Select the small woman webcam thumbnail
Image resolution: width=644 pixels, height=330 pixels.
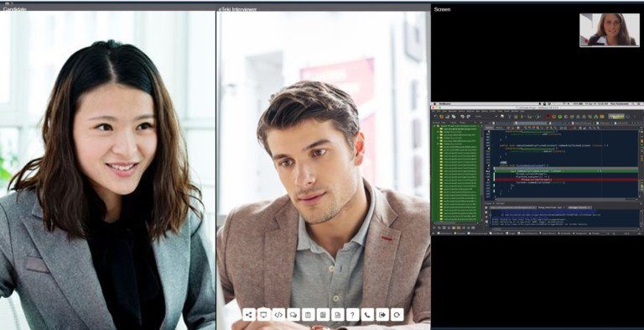(x=610, y=29)
